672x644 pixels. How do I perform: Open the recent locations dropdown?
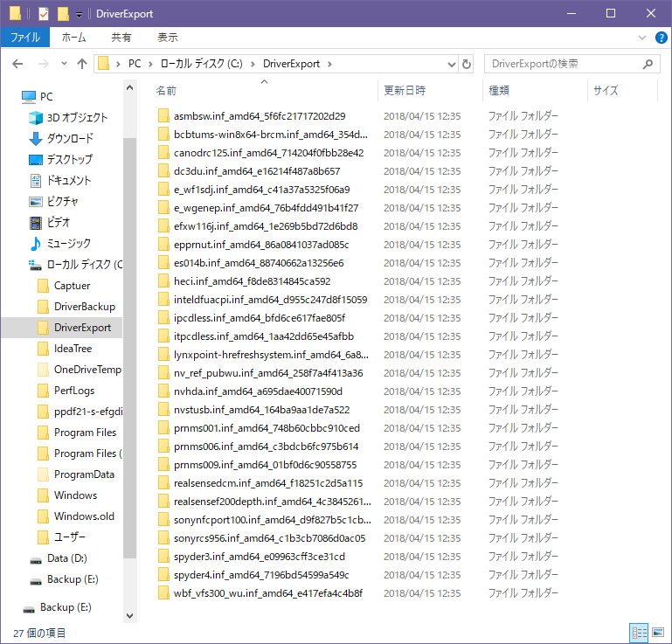pyautogui.click(x=64, y=64)
